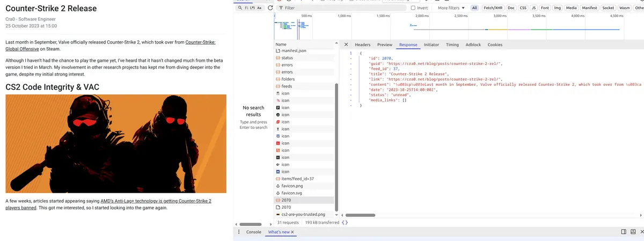
Task: Switch to the Timing tab
Action: 452,45
